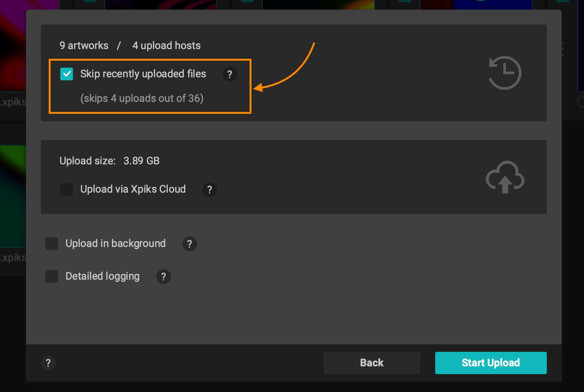Open help tooltip for Upload in background
The height and width of the screenshot is (392, 584).
[189, 244]
